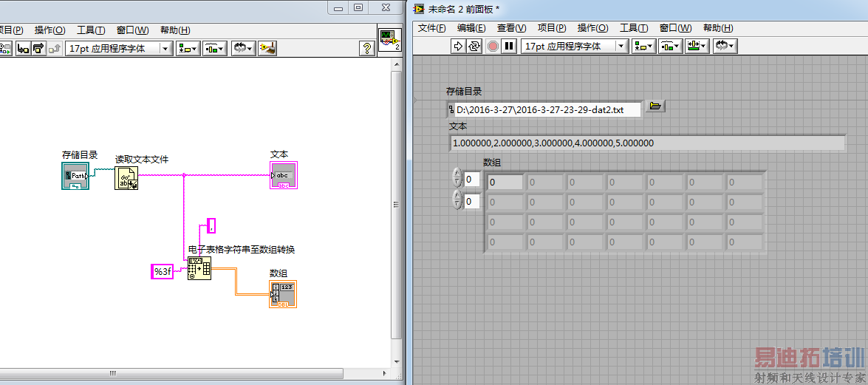Open 帮助(H) menu in block diagram window

tap(176, 30)
